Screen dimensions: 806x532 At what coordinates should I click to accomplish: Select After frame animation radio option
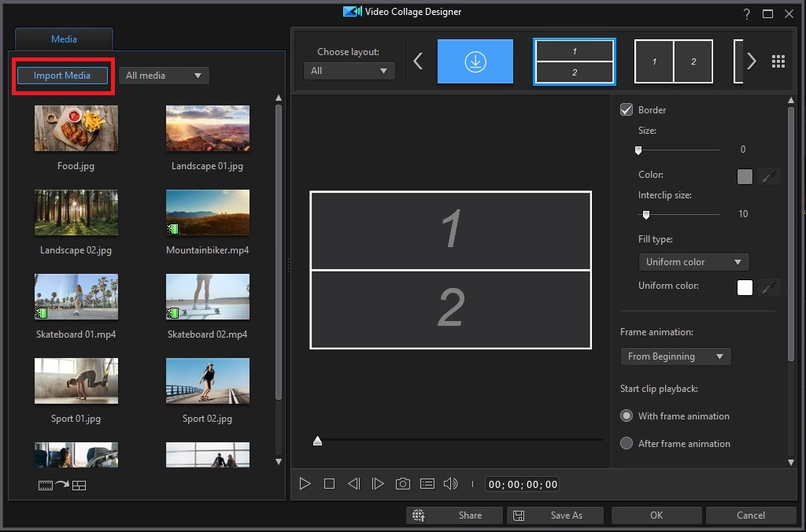(627, 443)
